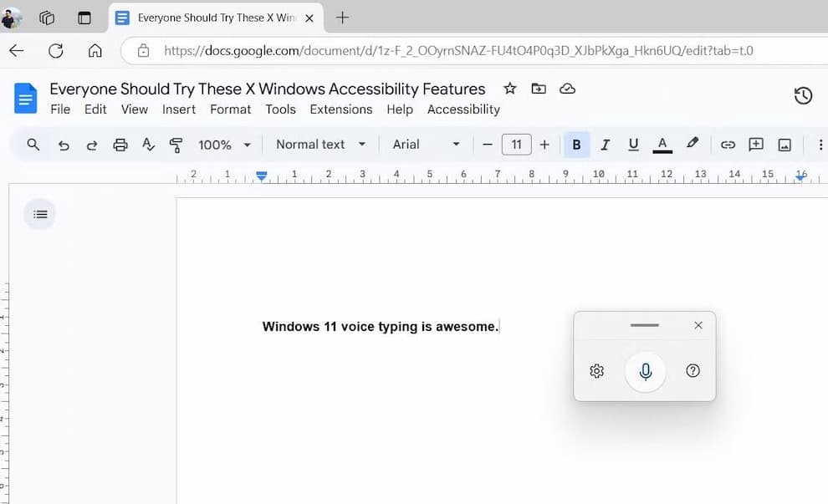Go to the browser home page
This screenshot has width=828, height=504.
pos(95,51)
